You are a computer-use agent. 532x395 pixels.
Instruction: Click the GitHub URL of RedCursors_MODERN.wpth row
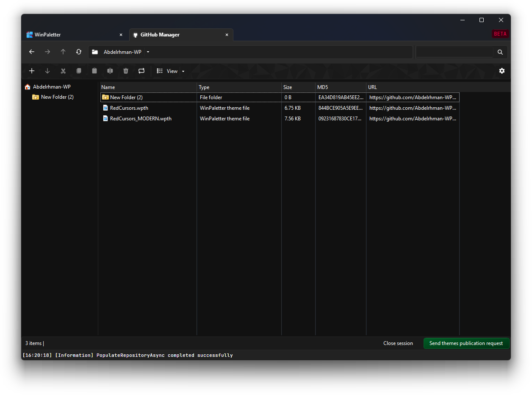tap(413, 119)
